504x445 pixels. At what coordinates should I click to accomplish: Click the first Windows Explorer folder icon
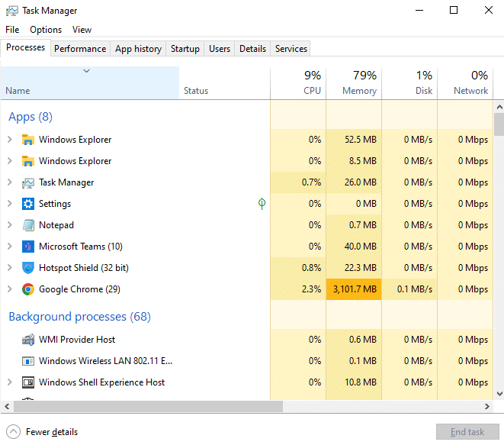28,140
